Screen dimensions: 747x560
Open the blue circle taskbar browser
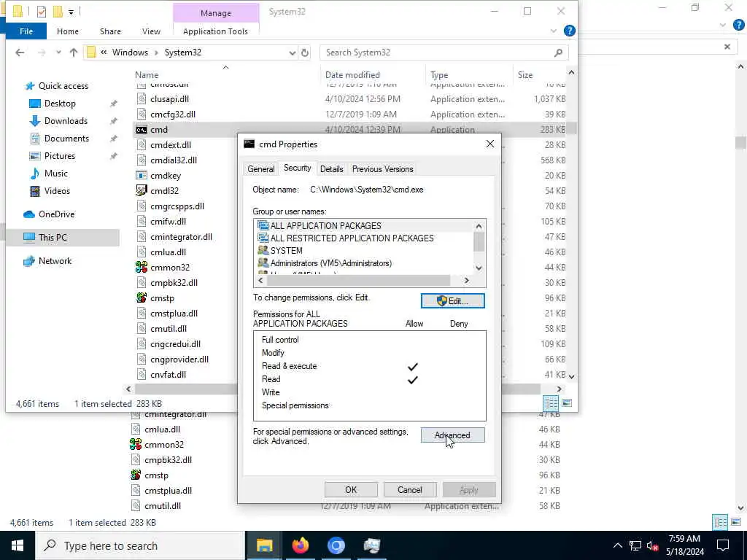336,545
